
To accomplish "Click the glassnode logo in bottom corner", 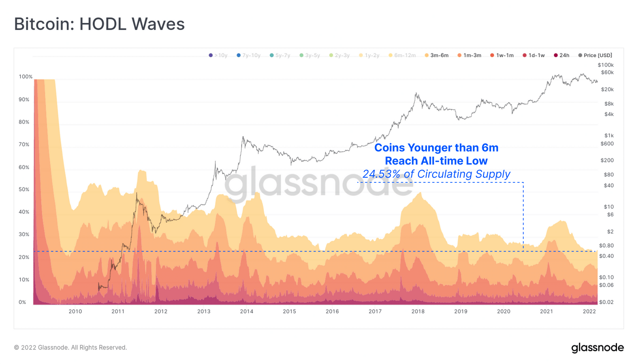I will [x=597, y=348].
